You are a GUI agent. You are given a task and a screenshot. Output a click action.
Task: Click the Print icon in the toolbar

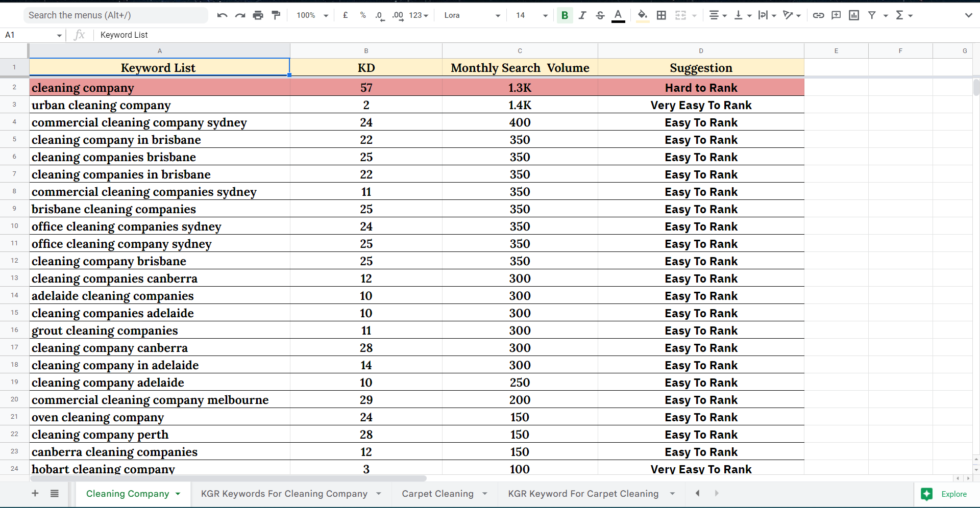pyautogui.click(x=258, y=15)
